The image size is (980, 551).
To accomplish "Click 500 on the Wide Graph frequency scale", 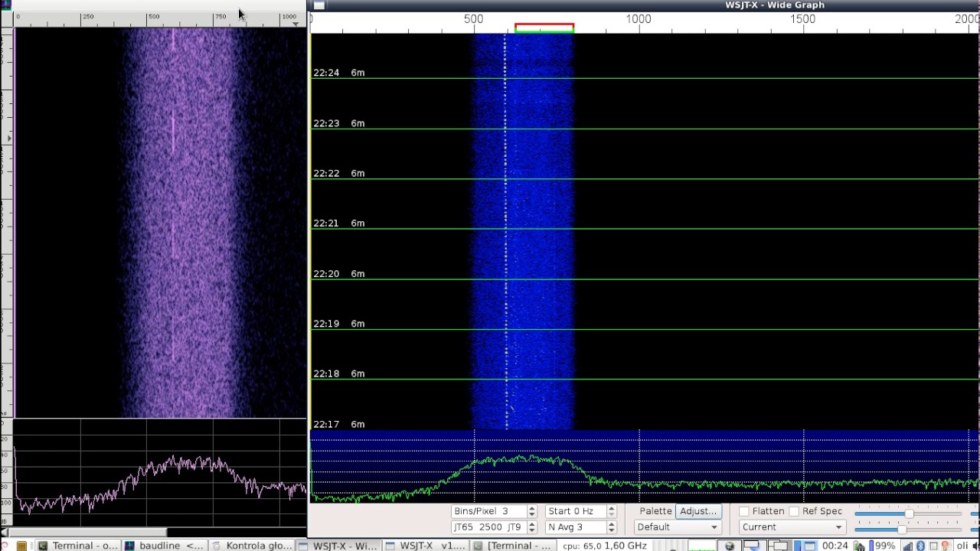I will (x=473, y=19).
